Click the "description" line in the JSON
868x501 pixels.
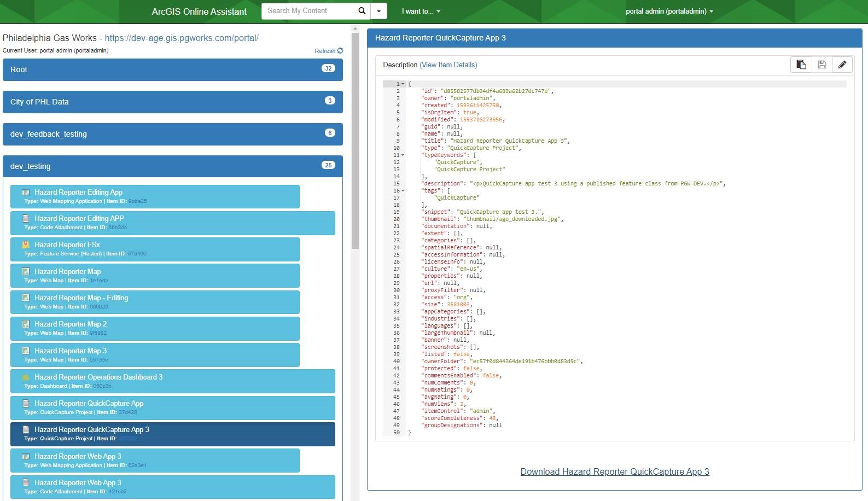[x=573, y=183]
